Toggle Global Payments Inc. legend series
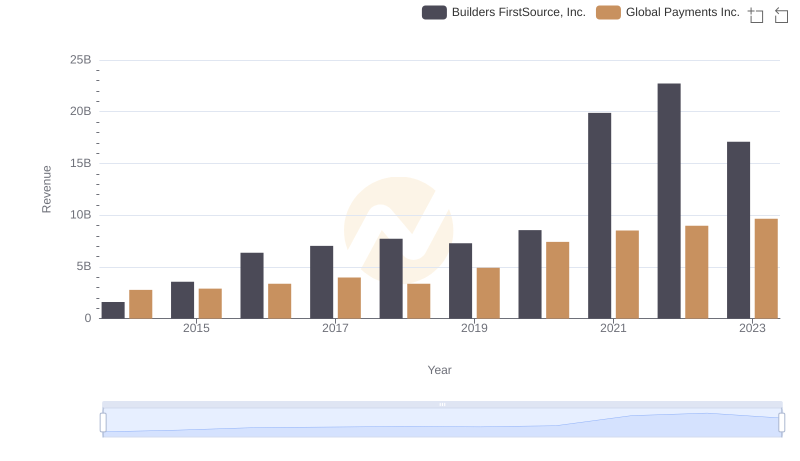 (x=668, y=12)
